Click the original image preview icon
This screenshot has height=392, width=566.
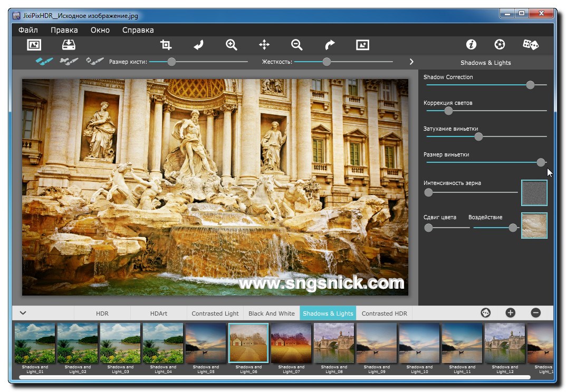(362, 45)
